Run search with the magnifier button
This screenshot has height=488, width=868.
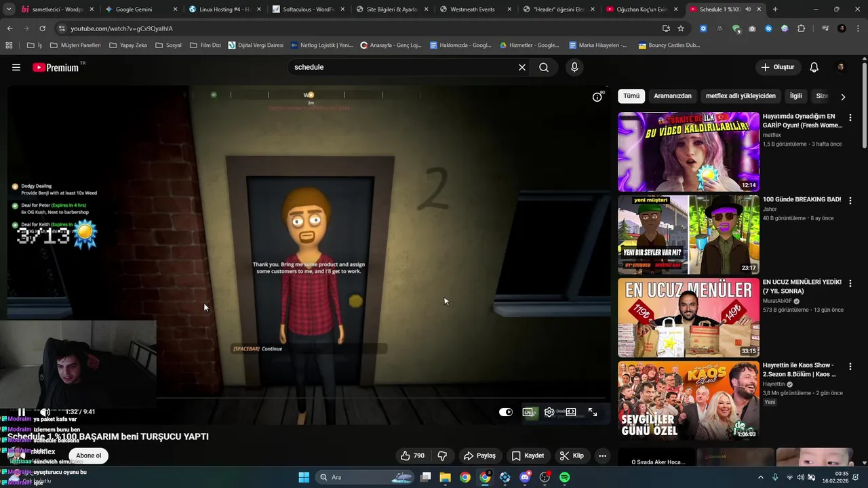pos(544,67)
